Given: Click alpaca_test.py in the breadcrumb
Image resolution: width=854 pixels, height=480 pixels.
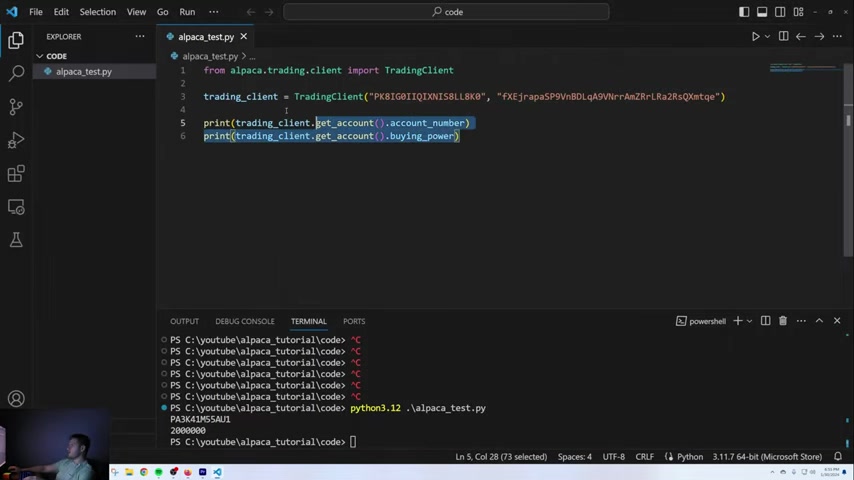Looking at the screenshot, I should 210,56.
